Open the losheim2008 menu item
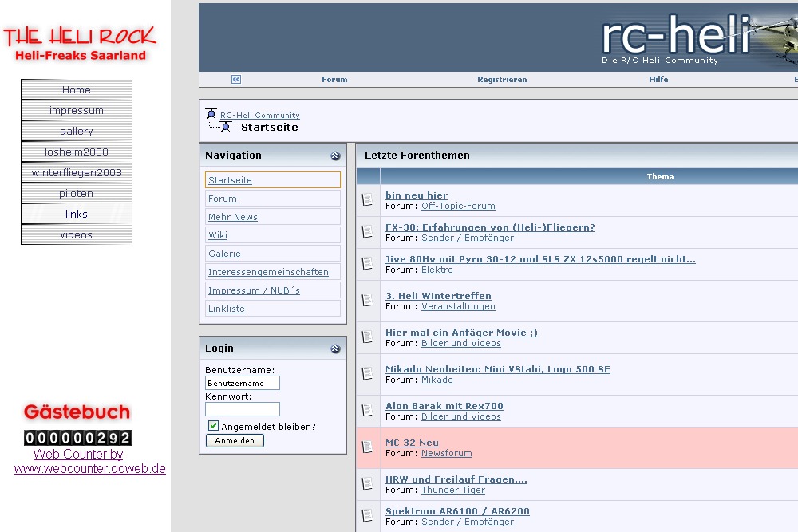798x532 pixels. pos(77,152)
